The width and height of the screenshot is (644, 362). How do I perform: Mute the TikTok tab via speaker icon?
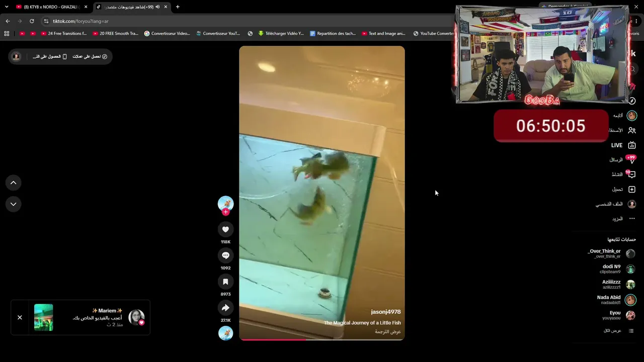click(x=157, y=7)
